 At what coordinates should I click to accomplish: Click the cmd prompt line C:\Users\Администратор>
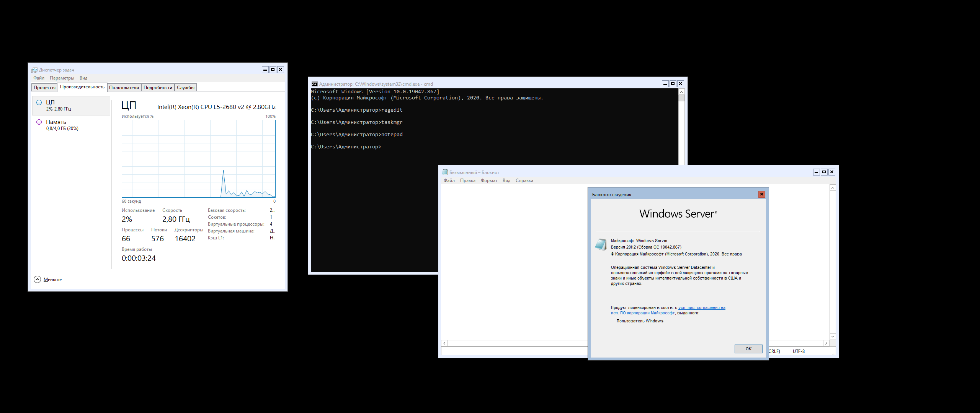[346, 147]
